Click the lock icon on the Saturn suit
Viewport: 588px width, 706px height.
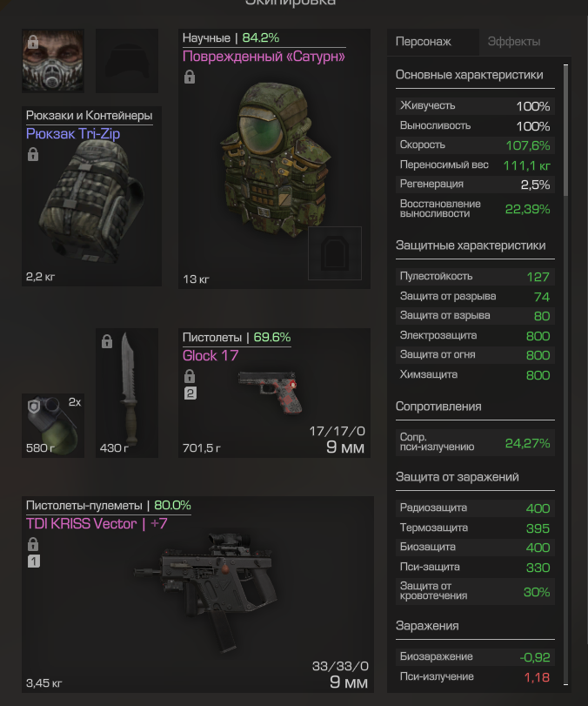click(190, 77)
